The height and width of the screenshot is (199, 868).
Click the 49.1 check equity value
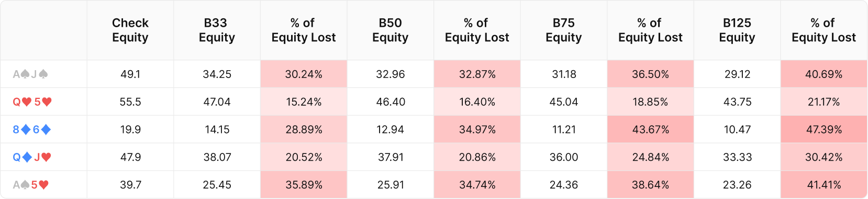click(130, 74)
